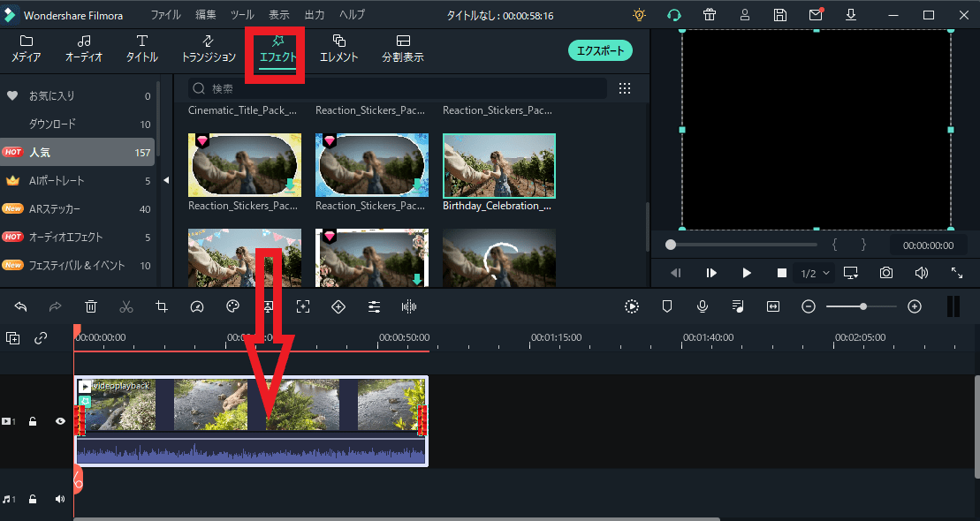Toggle the preview volume speaker icon

pos(922,273)
